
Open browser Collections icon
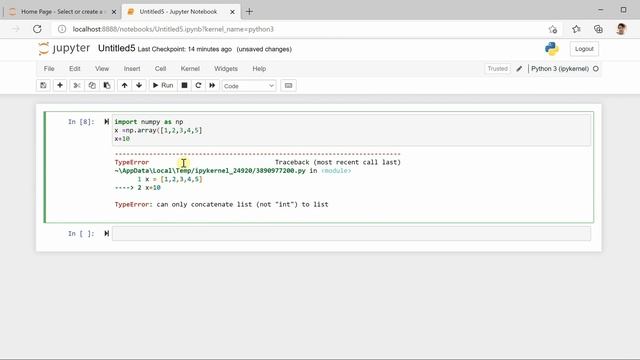click(598, 29)
